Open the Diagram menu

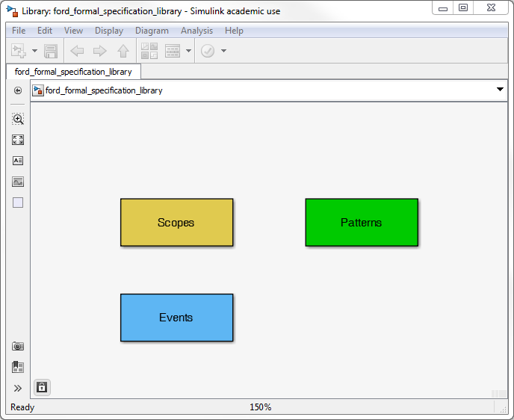pyautogui.click(x=152, y=31)
